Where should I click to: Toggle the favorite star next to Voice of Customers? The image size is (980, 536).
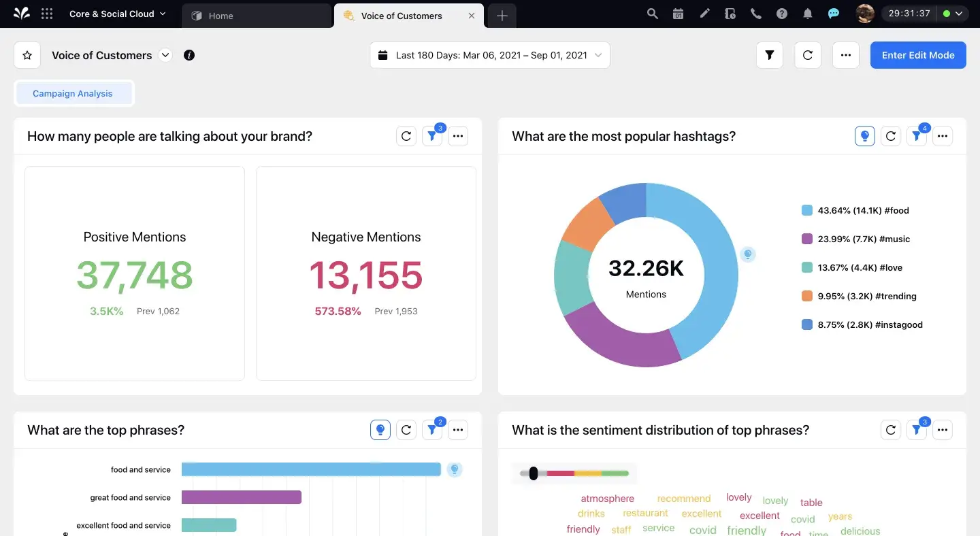click(x=27, y=55)
